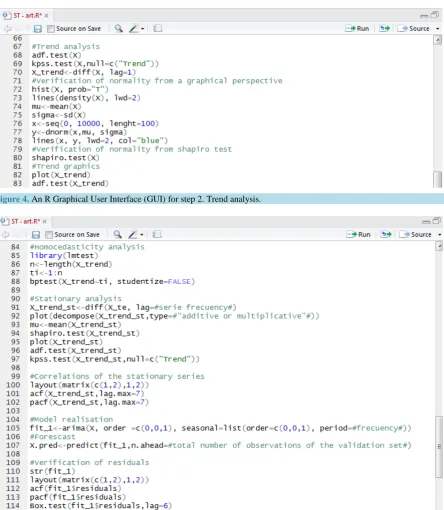The image size is (444, 510).
Task: Click the scroll up arrow in upper editor
Action: [x=437, y=40]
